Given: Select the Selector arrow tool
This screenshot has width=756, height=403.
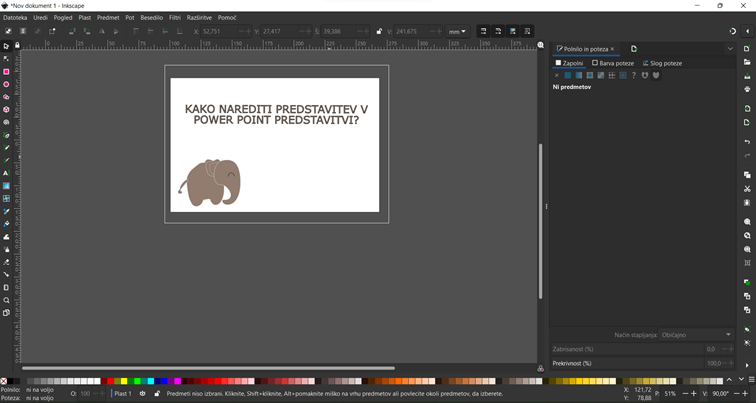Looking at the screenshot, I should [x=6, y=46].
